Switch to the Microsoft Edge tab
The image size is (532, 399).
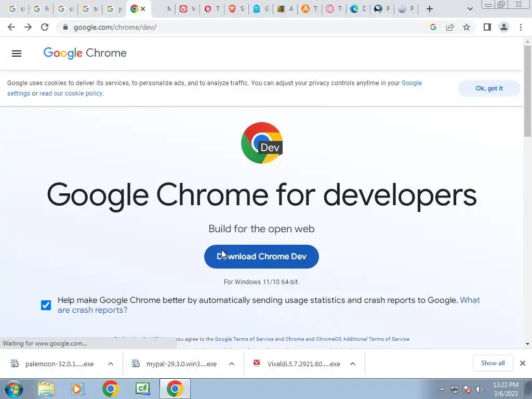click(358, 9)
